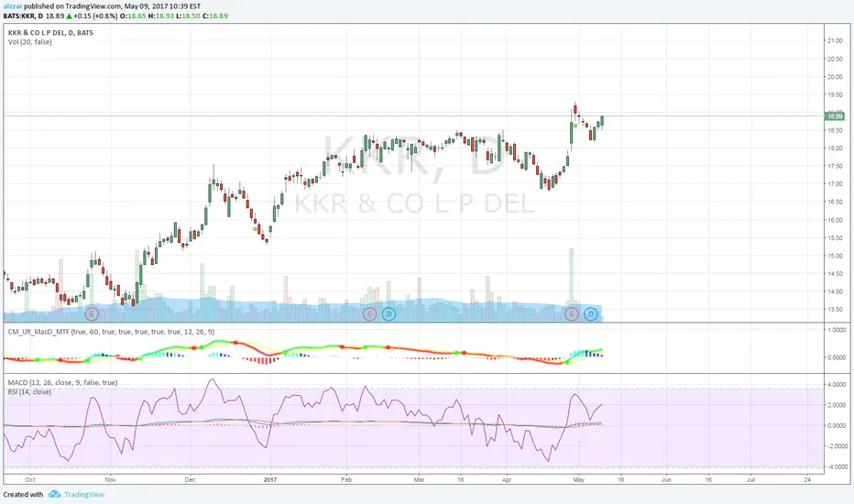Click the 19.50 price axis label
Viewport: 854px width, 504px height.
click(835, 94)
